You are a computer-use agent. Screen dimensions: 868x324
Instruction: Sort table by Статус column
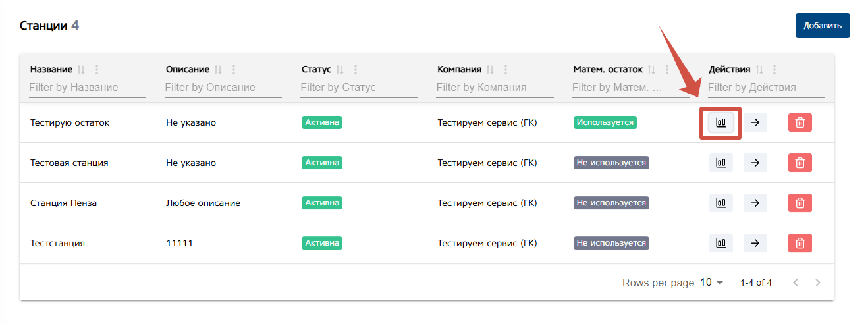(340, 70)
